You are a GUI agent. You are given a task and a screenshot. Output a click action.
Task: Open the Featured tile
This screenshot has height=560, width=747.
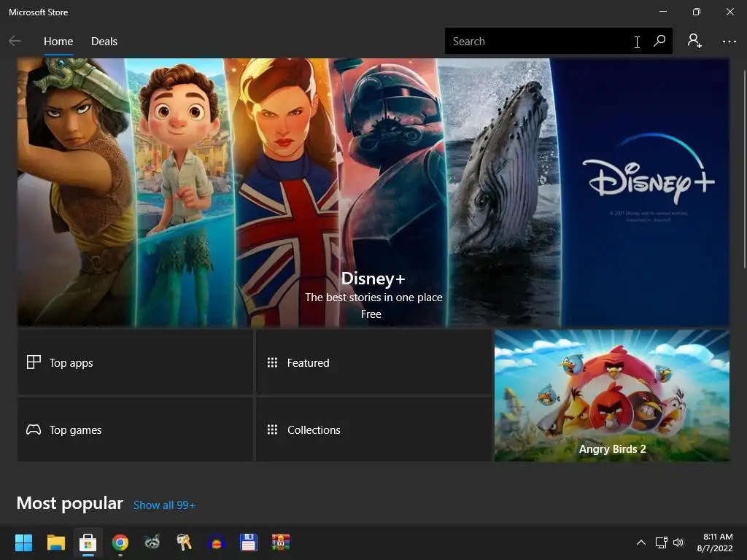tap(373, 362)
